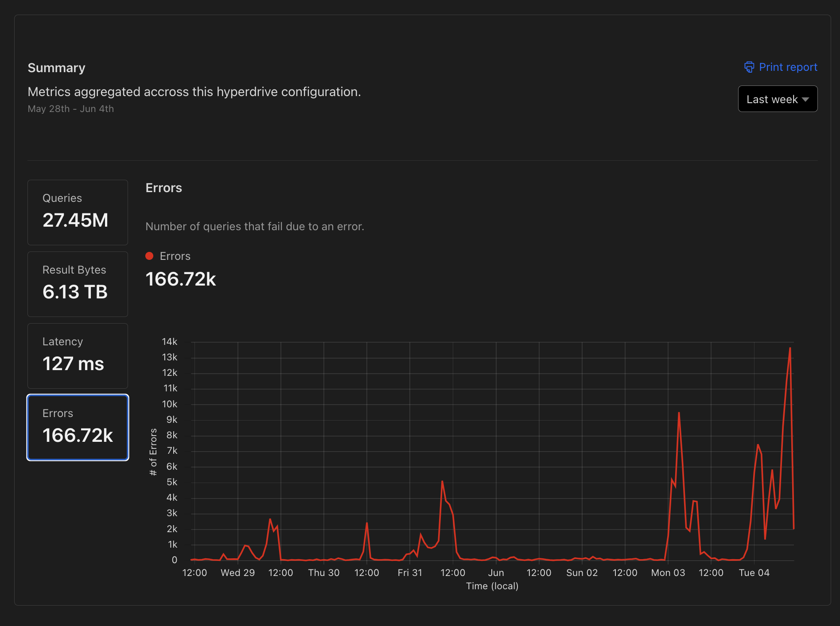This screenshot has width=840, height=626.
Task: Click the '# of Errors' y-axis title
Action: 153,452
